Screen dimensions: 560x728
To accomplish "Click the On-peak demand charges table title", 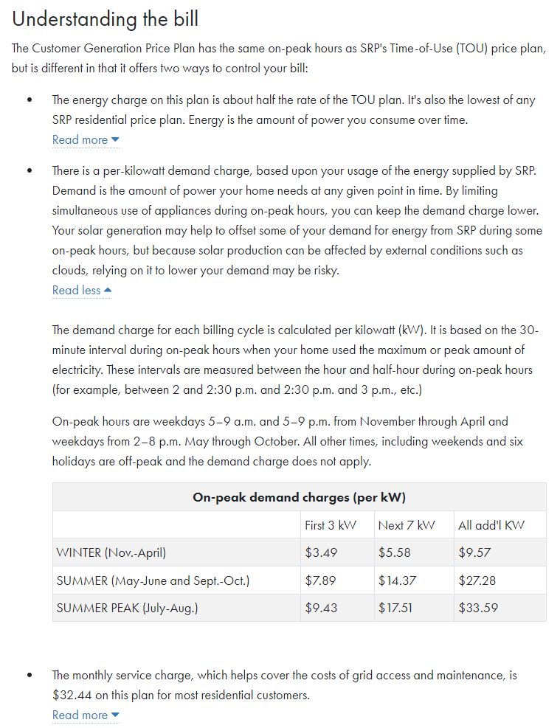I will pyautogui.click(x=299, y=497).
